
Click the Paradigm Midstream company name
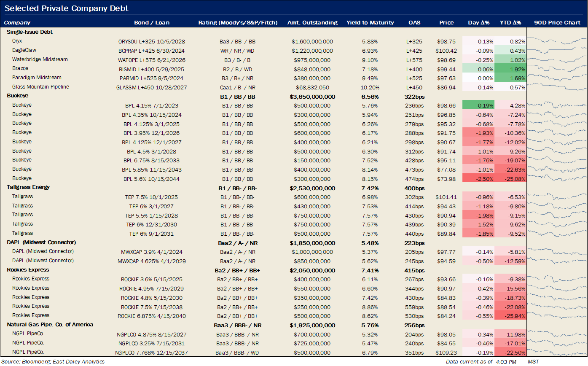pyautogui.click(x=37, y=78)
